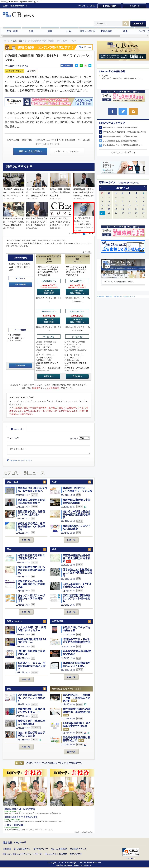Open RSS feed for 新商品情報 category
Screen dimensions: 149x868
pos(90,621)
